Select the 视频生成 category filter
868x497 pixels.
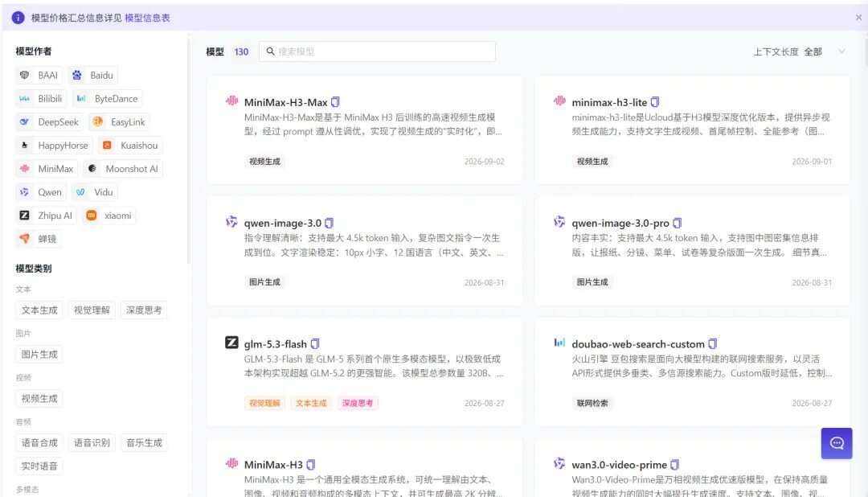point(39,399)
